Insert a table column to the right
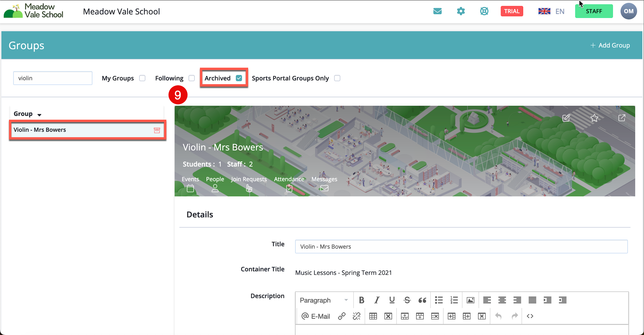The height and width of the screenshot is (335, 644). [466, 316]
